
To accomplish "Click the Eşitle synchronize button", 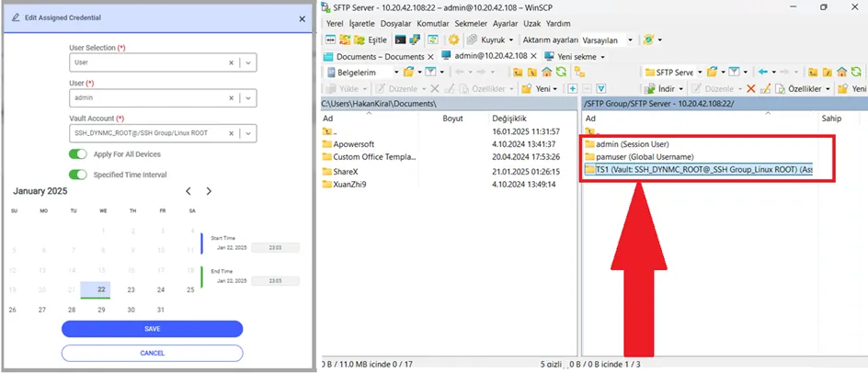I will click(x=371, y=40).
